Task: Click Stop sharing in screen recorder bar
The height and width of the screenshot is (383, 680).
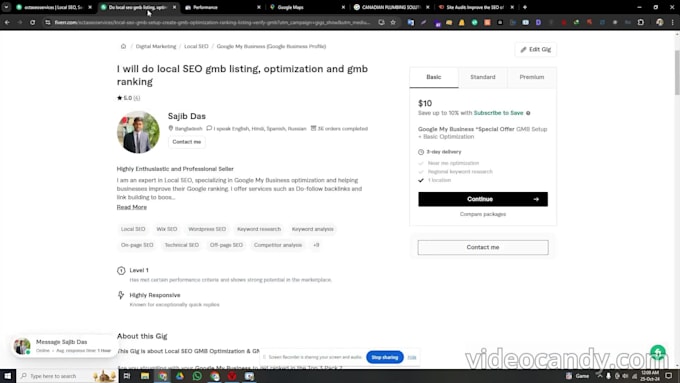Action: (385, 357)
